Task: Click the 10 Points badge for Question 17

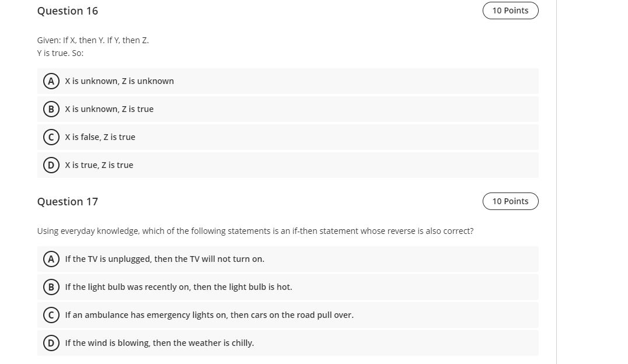Action: (511, 201)
